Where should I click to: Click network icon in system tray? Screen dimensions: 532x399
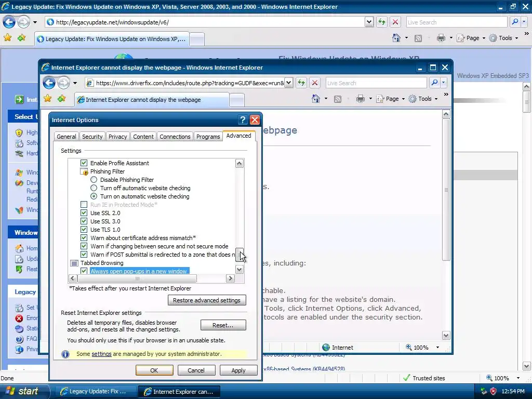pyautogui.click(x=484, y=391)
